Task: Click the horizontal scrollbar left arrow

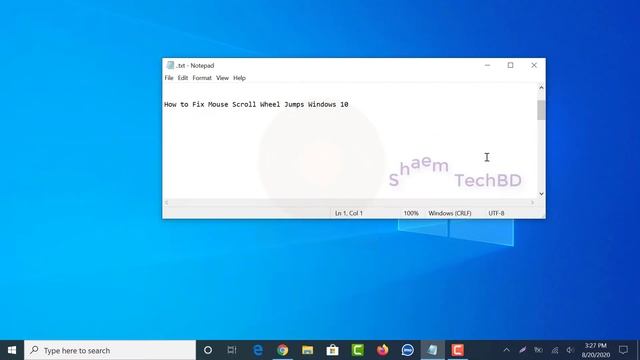Action: (167, 202)
